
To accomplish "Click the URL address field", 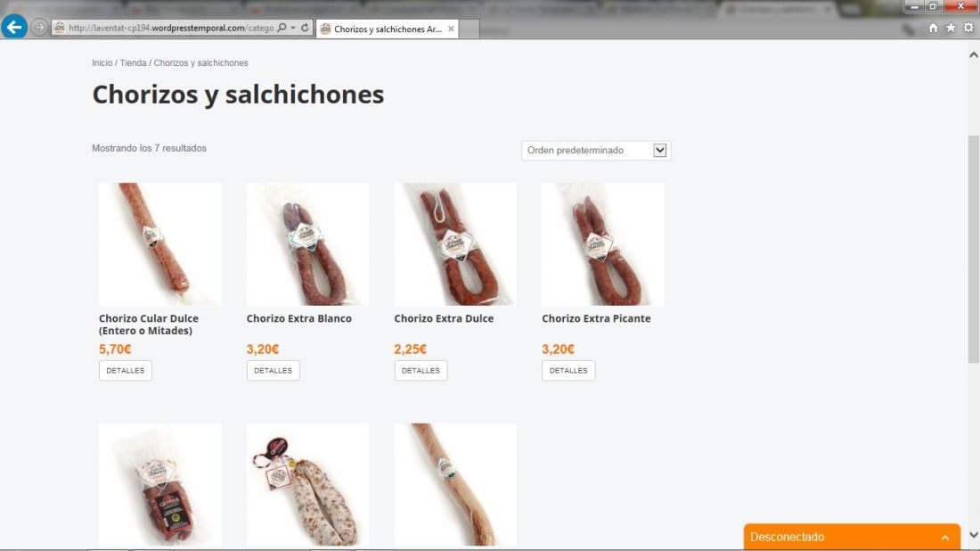I will pyautogui.click(x=171, y=28).
